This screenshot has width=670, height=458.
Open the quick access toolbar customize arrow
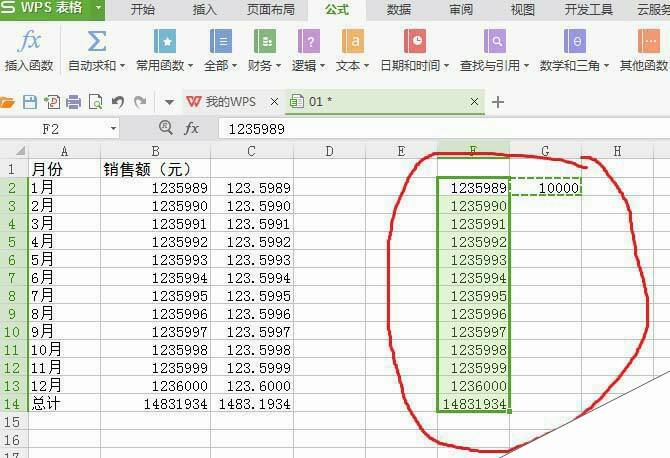pos(169,102)
